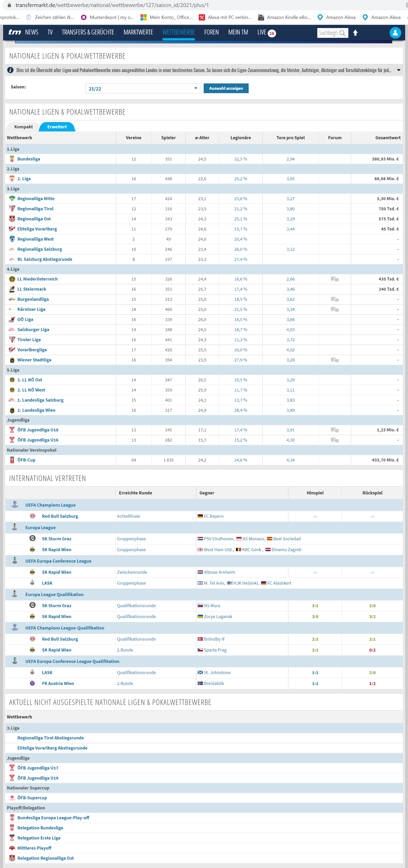
Task: Click the LL Niederösterreich logo
Action: click(x=12, y=279)
